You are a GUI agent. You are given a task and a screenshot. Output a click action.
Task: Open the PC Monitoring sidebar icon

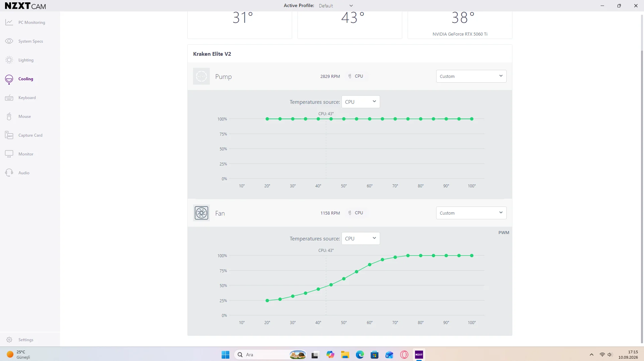(9, 22)
